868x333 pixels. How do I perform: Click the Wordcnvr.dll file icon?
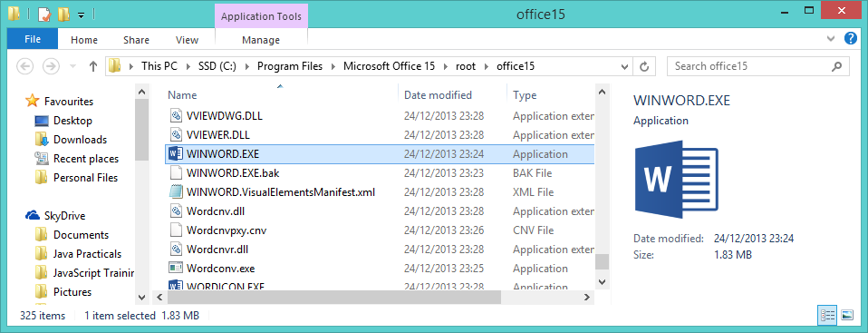tap(176, 249)
